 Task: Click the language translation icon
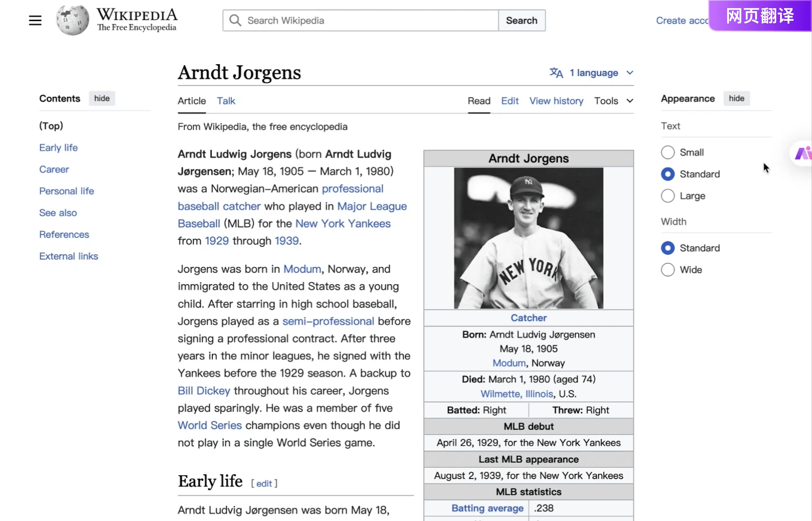[556, 73]
